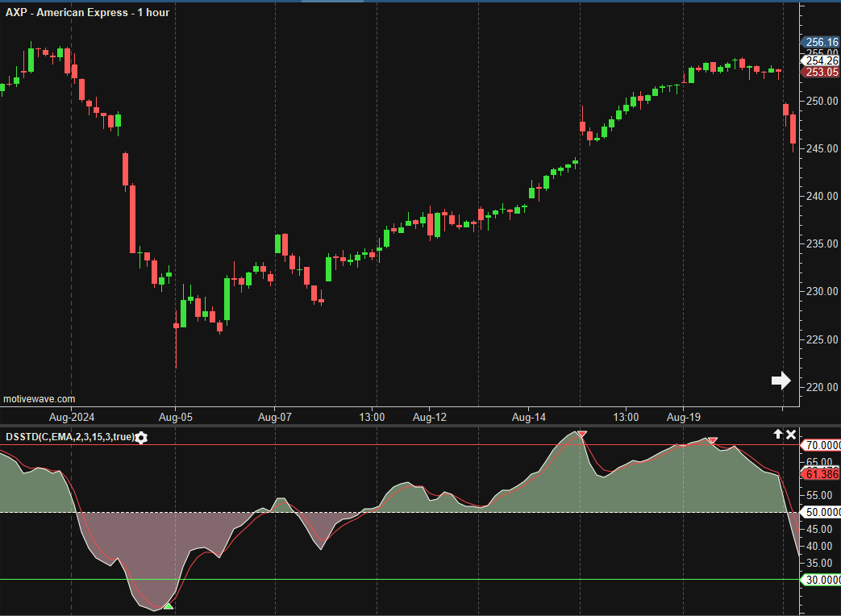Image resolution: width=841 pixels, height=616 pixels.
Task: Click the red sell triangle near Aug-19
Action: click(x=713, y=442)
